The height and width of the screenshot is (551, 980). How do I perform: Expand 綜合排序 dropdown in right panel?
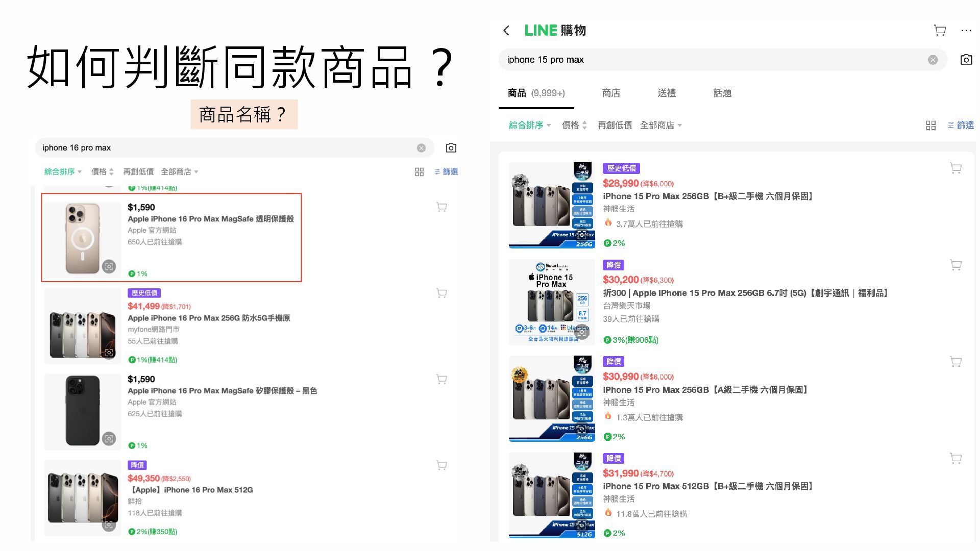[x=530, y=125]
